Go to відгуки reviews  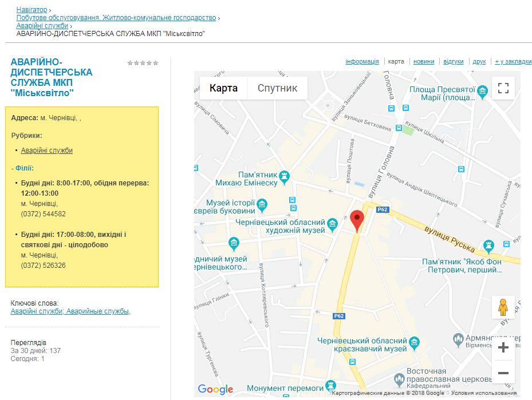[x=453, y=61]
